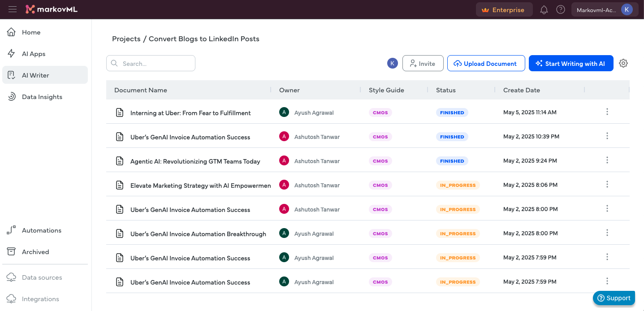This screenshot has width=644, height=311.
Task: Open Agentic AI: Revolutionizing GTM Teams Today
Action: [195, 161]
